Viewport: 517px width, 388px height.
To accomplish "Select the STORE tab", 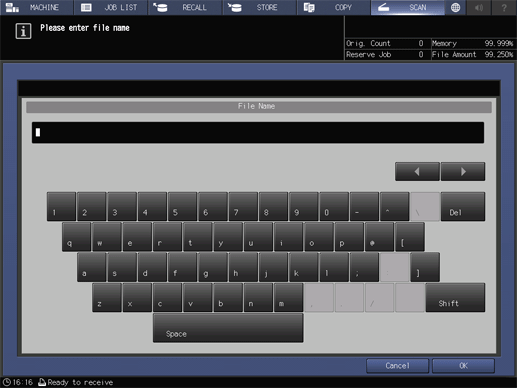I will pyautogui.click(x=260, y=7).
